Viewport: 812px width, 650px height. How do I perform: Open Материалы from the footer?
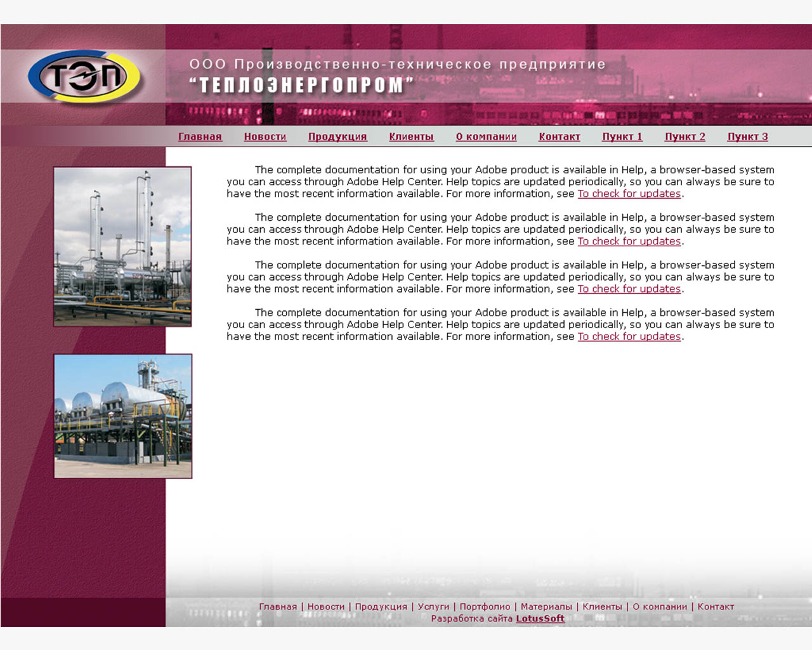click(x=546, y=607)
